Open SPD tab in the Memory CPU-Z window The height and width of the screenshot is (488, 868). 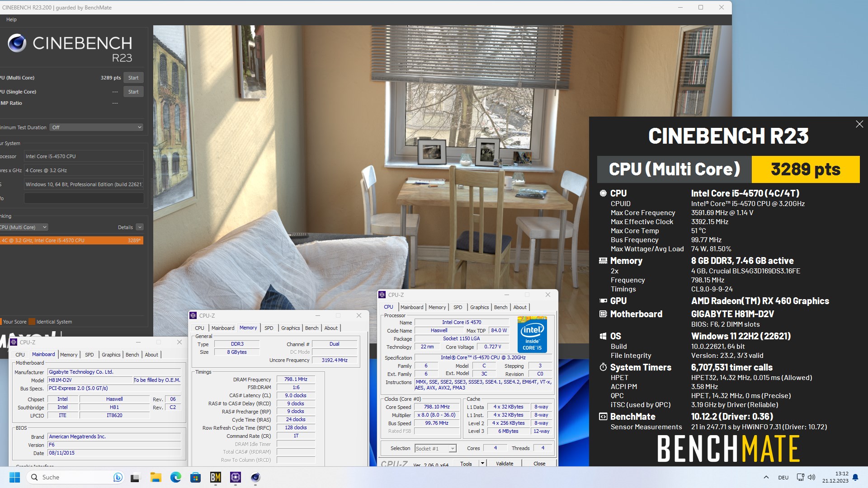click(269, 328)
